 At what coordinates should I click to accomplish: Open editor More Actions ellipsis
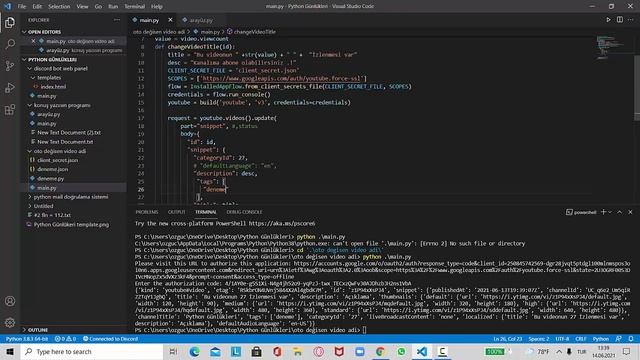[x=631, y=20]
